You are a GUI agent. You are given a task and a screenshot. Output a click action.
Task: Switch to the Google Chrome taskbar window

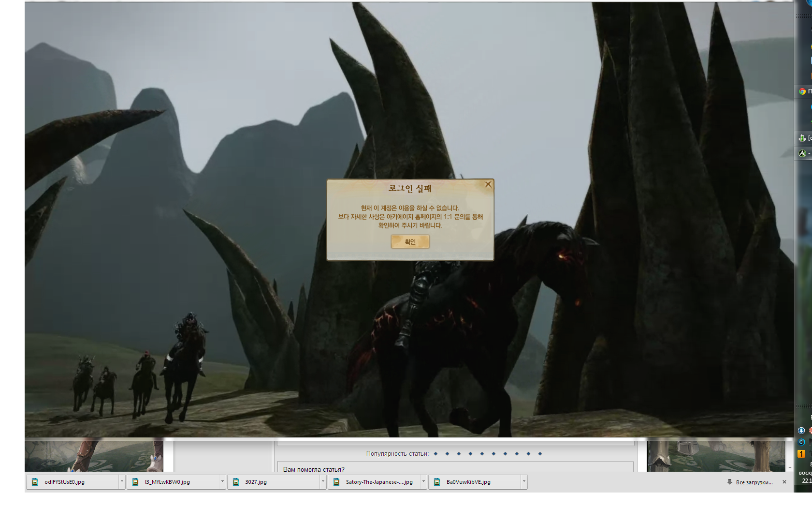(803, 91)
